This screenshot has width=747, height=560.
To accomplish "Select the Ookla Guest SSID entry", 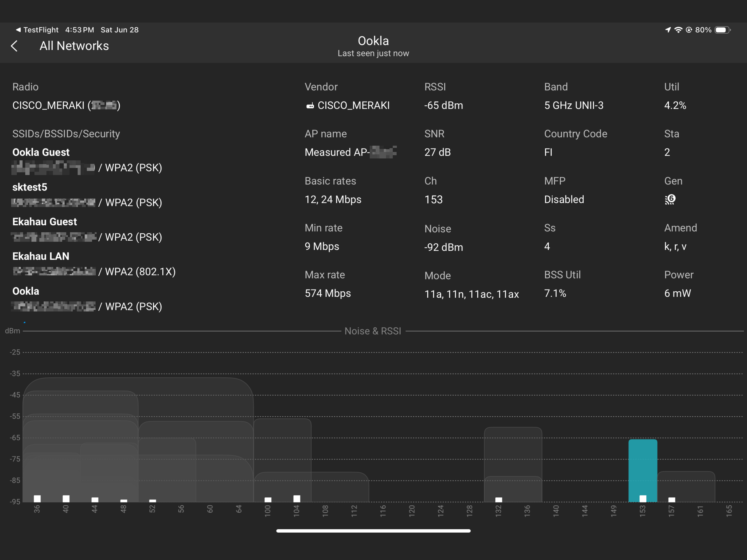I will (41, 152).
